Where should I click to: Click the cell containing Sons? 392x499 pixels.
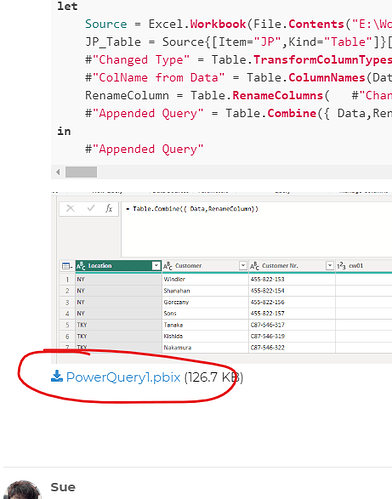(205, 314)
